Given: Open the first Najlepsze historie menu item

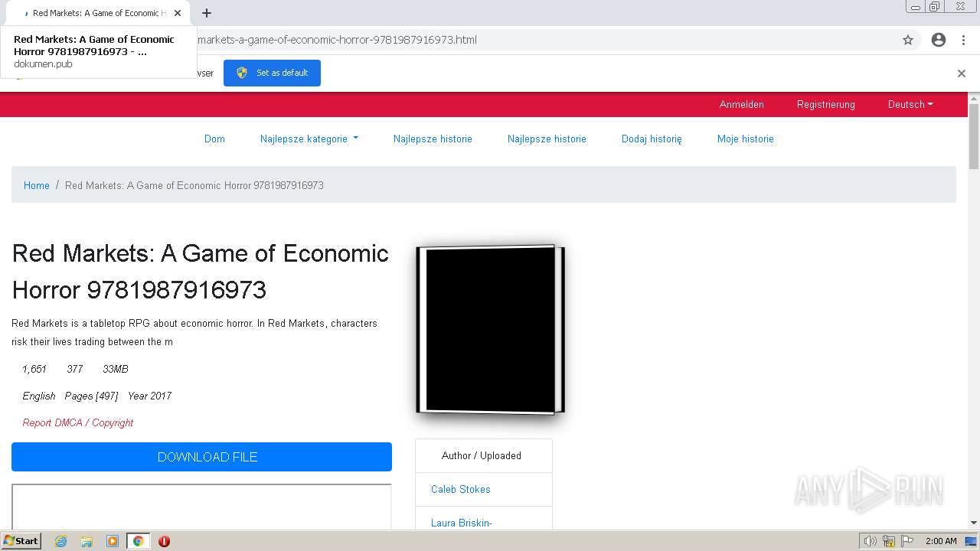Looking at the screenshot, I should [x=433, y=139].
